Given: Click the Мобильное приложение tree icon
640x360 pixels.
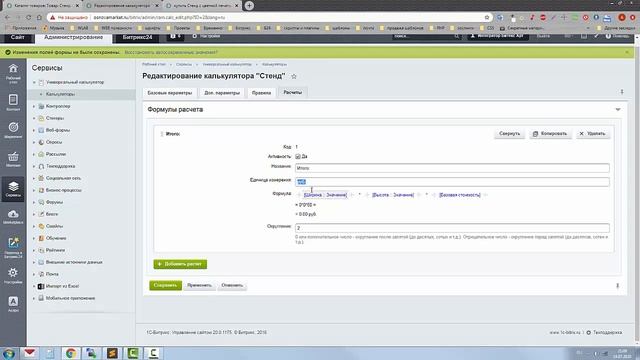Looking at the screenshot, I should click(41, 298).
